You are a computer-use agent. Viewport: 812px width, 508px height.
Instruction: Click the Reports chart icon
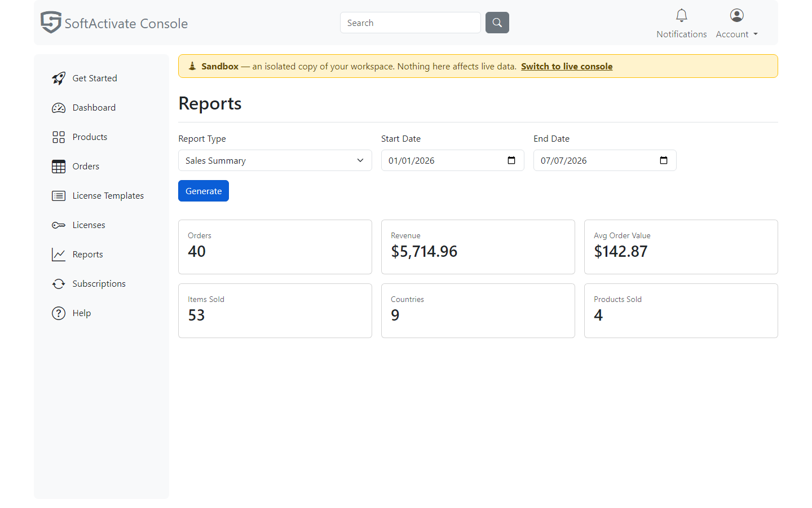(59, 255)
